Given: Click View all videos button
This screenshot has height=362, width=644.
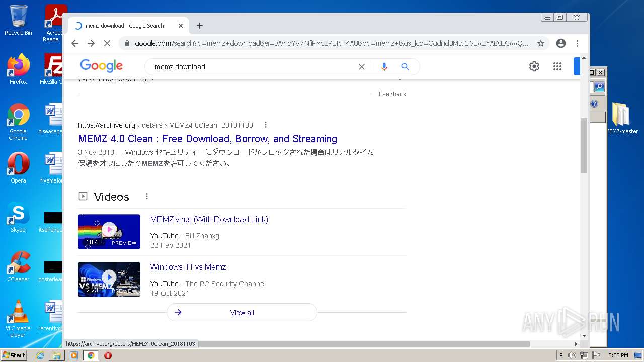Looking at the screenshot, I should click(x=242, y=312).
